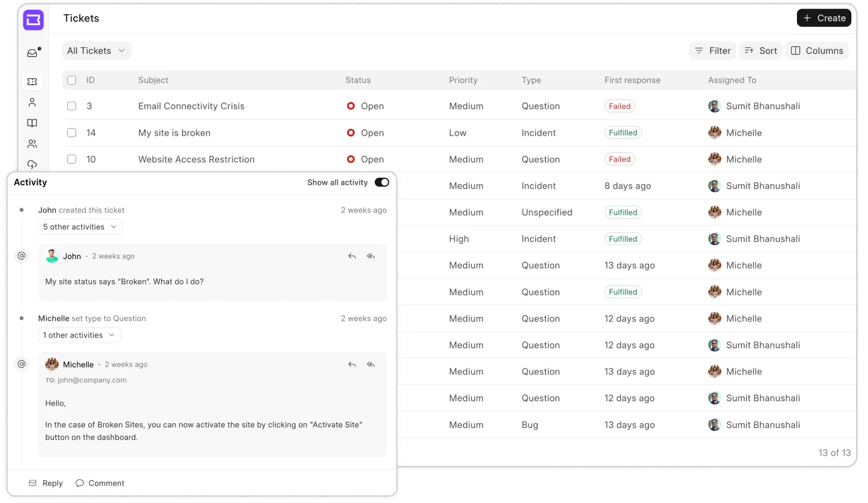Click the app logo at the top left
Screen dimensions: 868x503
point(33,20)
